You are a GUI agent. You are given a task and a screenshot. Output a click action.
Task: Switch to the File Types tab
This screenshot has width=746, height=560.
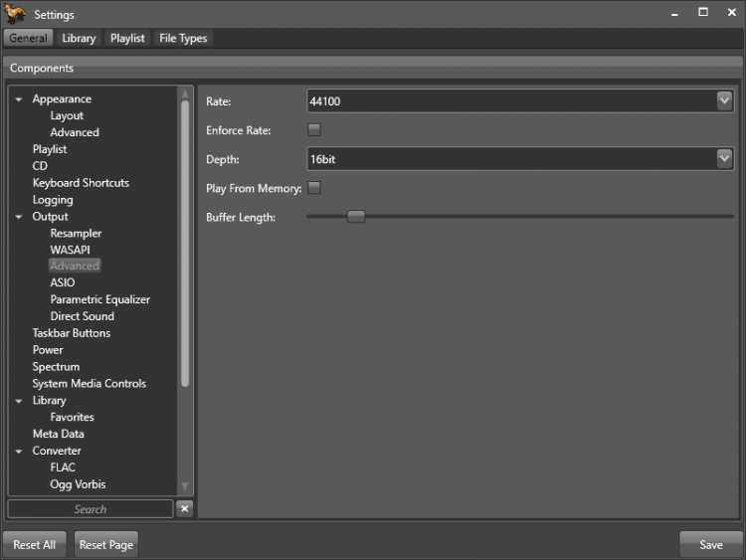tap(183, 38)
